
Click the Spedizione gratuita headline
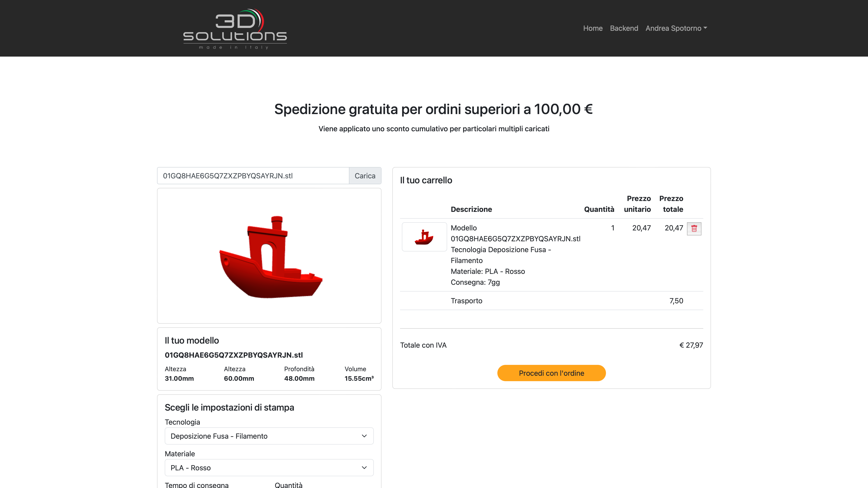pyautogui.click(x=433, y=109)
